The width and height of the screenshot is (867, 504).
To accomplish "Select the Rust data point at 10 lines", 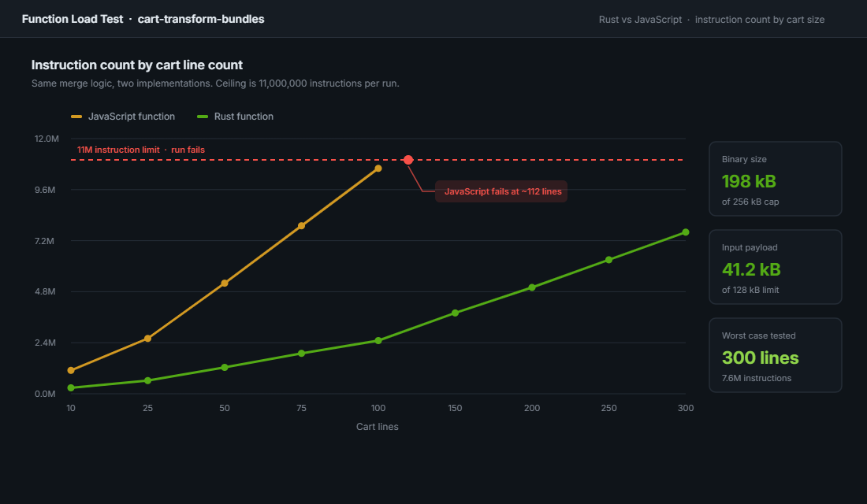I will 71,388.
